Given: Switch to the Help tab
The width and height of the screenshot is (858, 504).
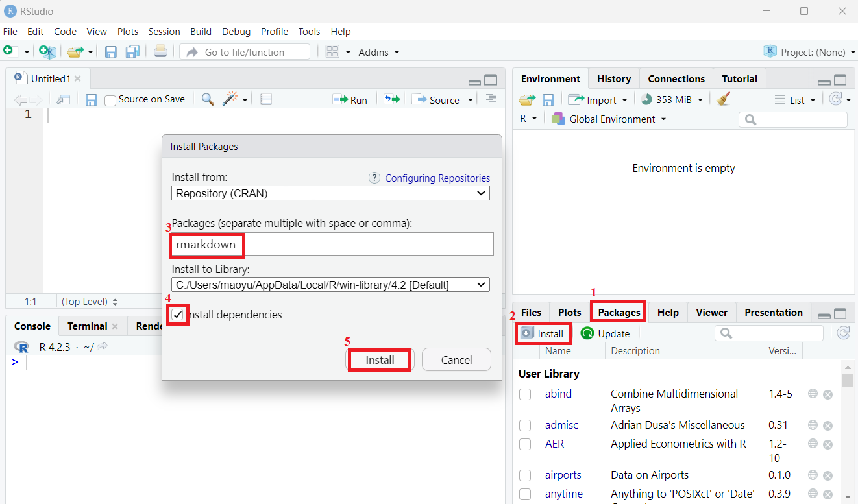Looking at the screenshot, I should 668,312.
